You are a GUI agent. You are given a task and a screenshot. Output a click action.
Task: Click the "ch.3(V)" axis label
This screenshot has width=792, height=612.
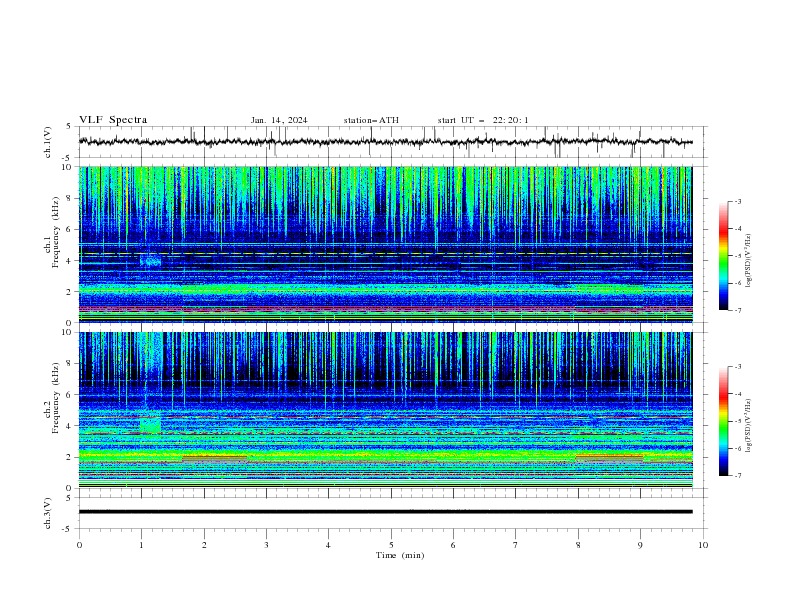pos(48,513)
